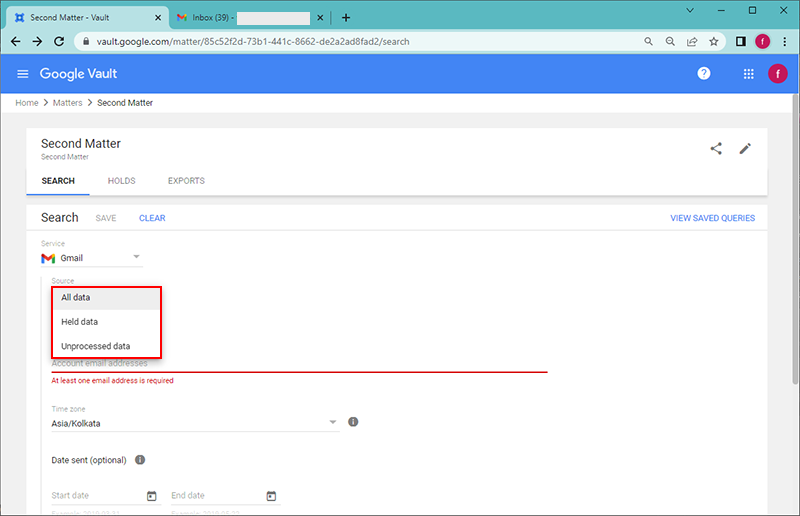This screenshot has height=516, width=800.
Task: Click the Google Vault logo text
Action: coord(78,73)
